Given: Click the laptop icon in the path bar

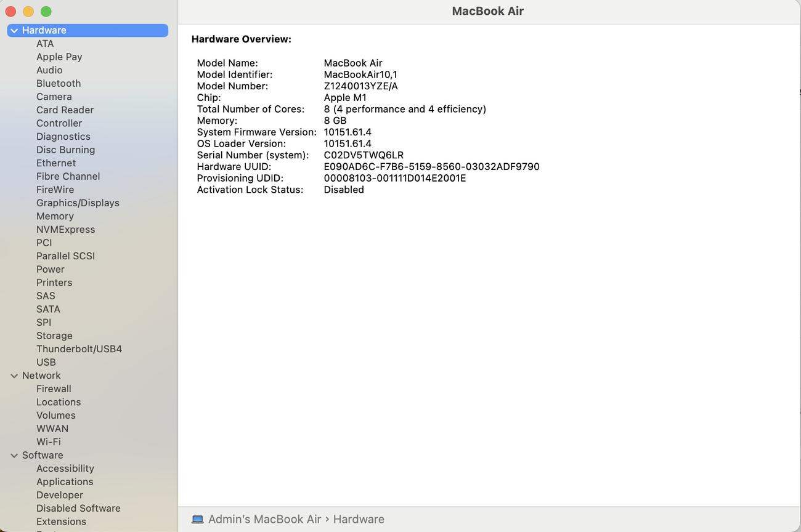Looking at the screenshot, I should pos(197,519).
